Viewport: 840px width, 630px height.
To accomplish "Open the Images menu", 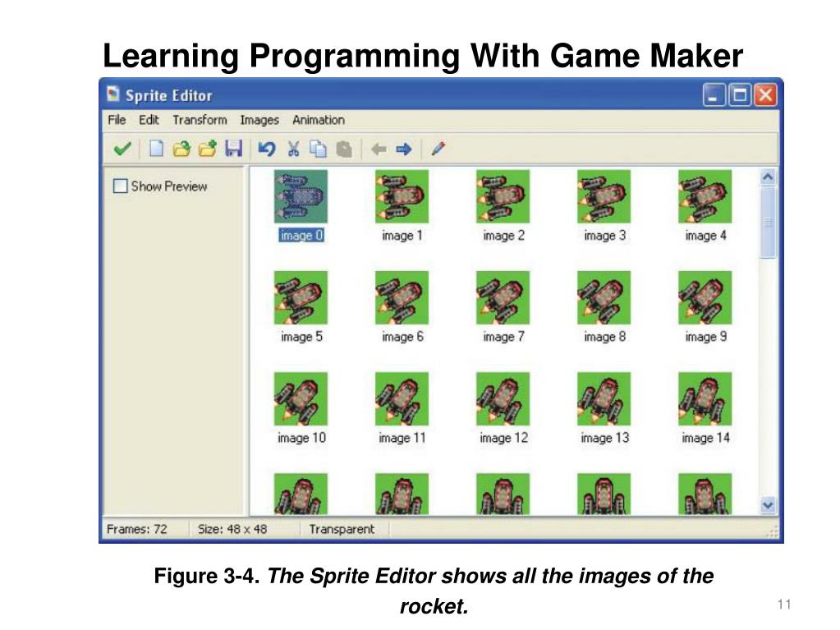I will click(x=259, y=120).
